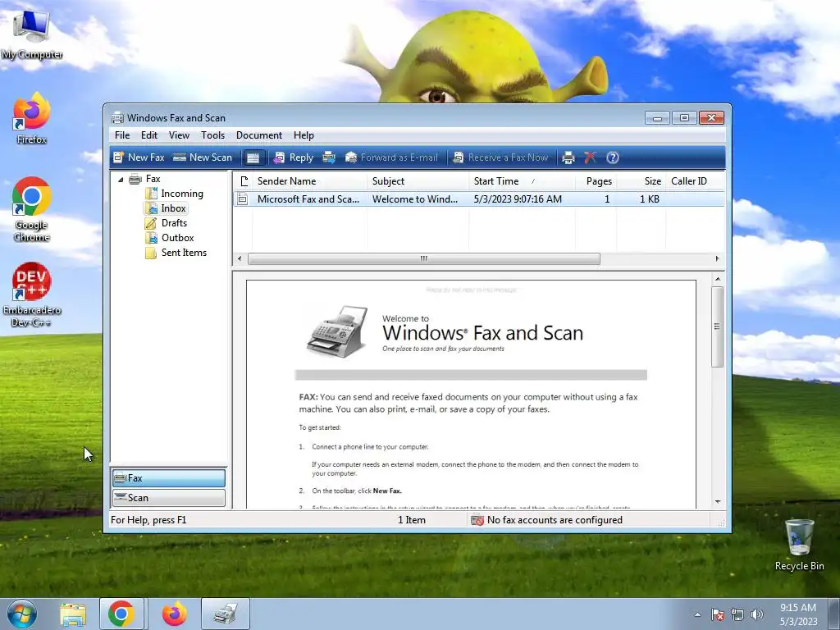
Task: Click the document icon column header
Action: tap(244, 181)
